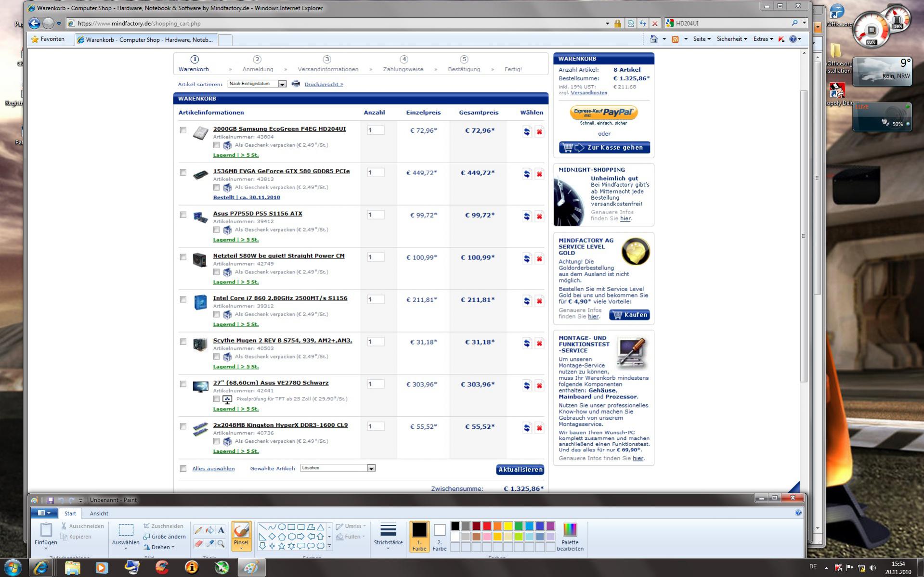This screenshot has height=577, width=924.
Task: Click the stop X button in address bar
Action: 655,23
